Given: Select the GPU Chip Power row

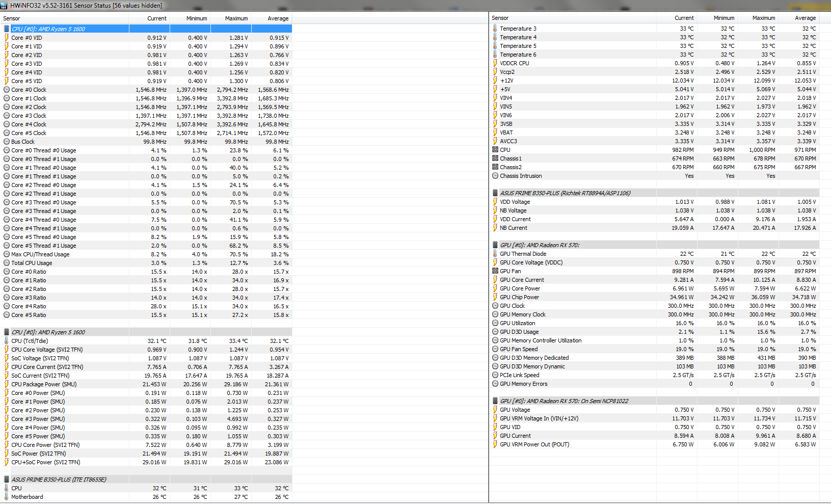Looking at the screenshot, I should (655, 297).
